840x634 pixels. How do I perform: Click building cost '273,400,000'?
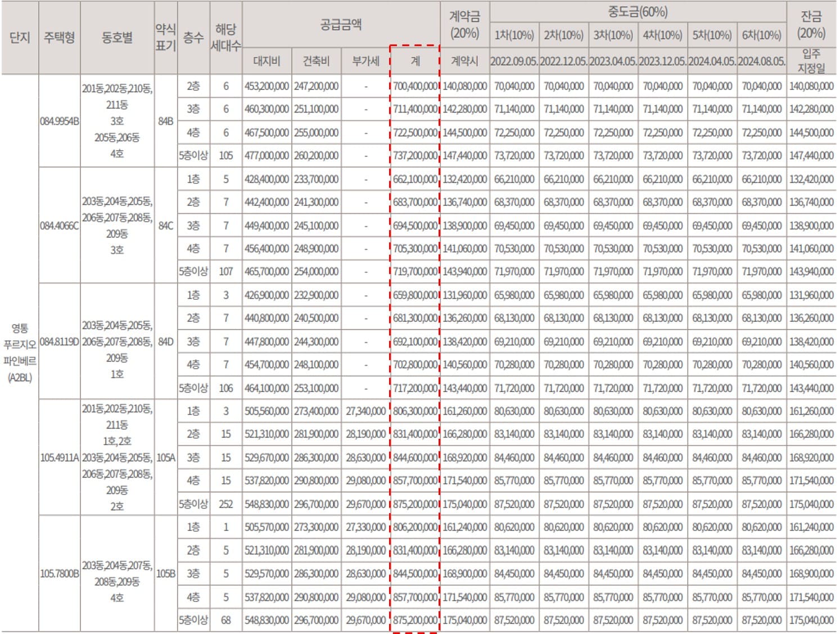click(x=316, y=411)
